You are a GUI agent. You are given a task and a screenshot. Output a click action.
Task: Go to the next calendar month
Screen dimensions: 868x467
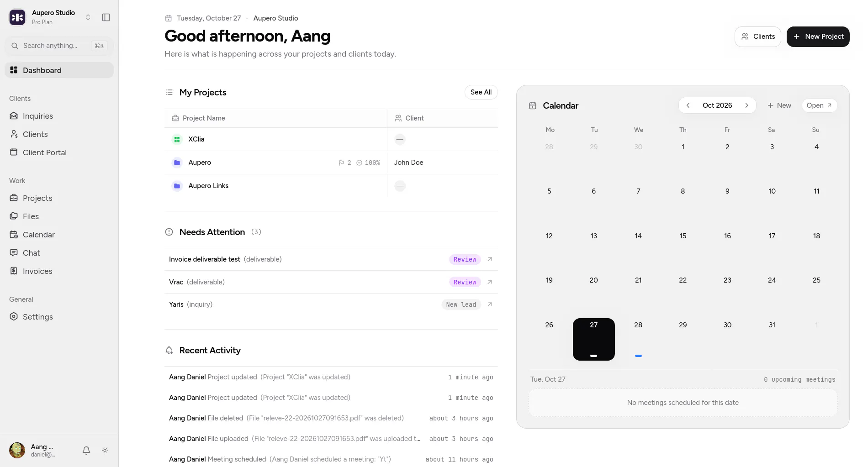[747, 105]
